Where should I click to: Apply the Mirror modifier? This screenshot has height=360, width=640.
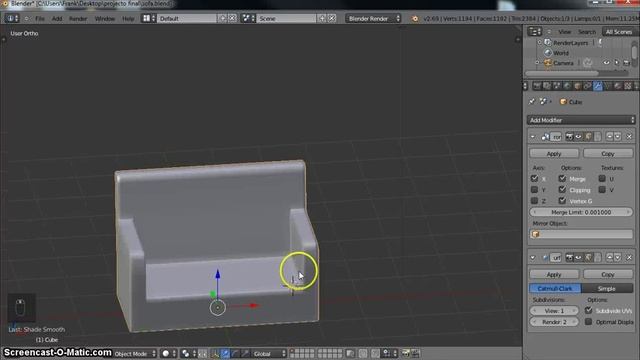coord(554,154)
